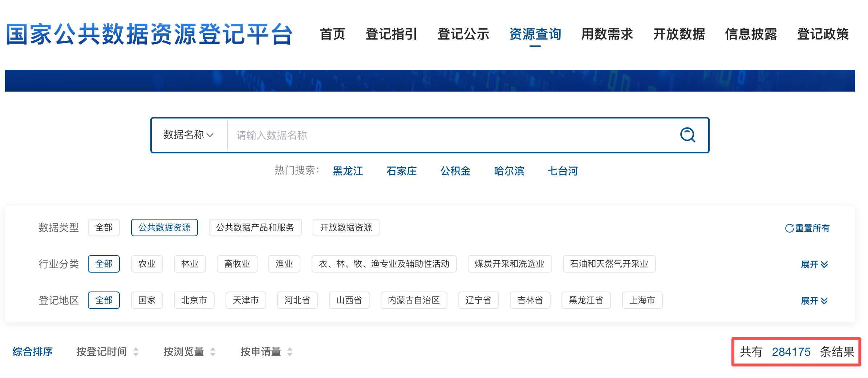The image size is (868, 378).
Task: Filter industry by 农业
Action: click(x=147, y=264)
